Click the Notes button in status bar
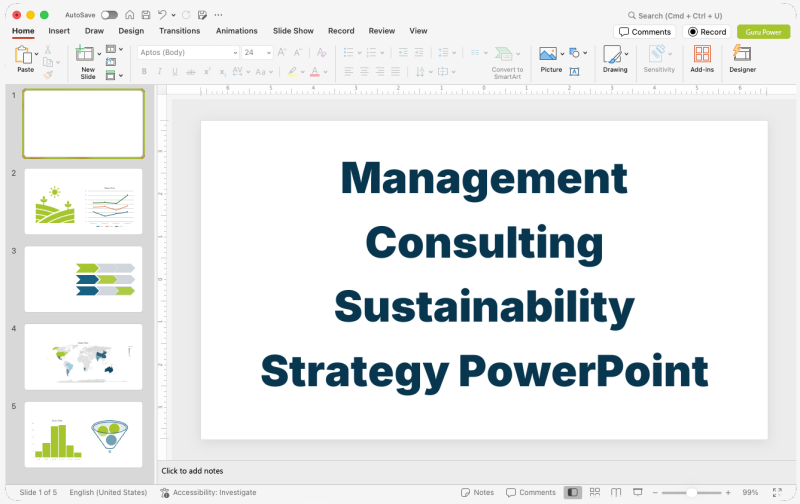The image size is (800, 504). coord(478,492)
